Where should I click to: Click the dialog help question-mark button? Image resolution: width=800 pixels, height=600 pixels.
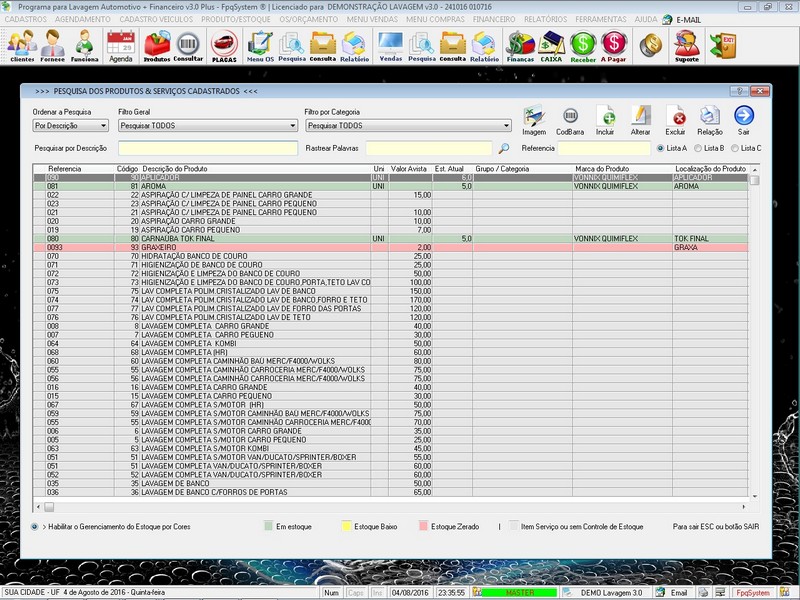[x=739, y=91]
